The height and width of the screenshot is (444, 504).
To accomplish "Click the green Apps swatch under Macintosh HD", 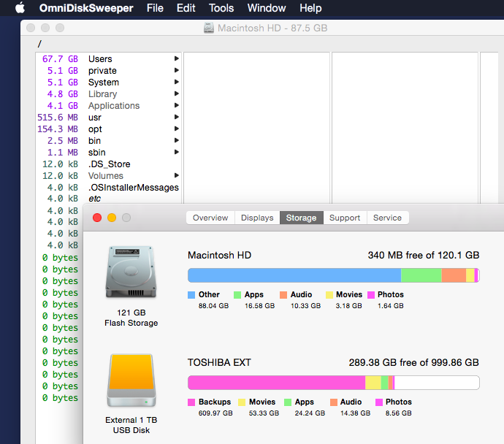I will coord(237,295).
